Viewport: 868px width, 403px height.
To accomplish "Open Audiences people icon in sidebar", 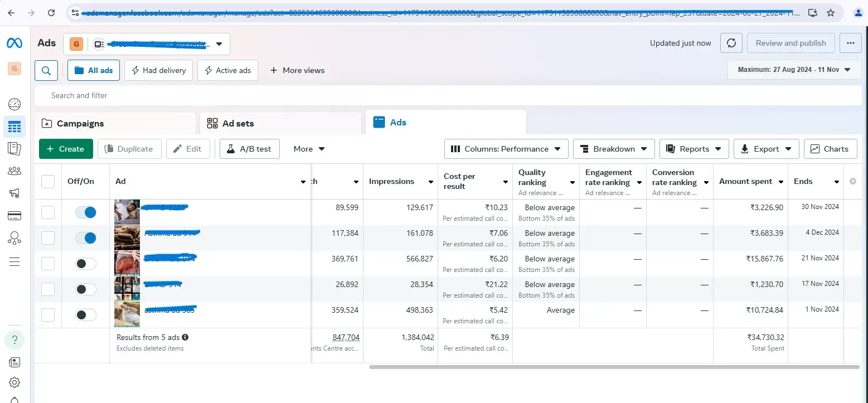I will click(x=14, y=171).
